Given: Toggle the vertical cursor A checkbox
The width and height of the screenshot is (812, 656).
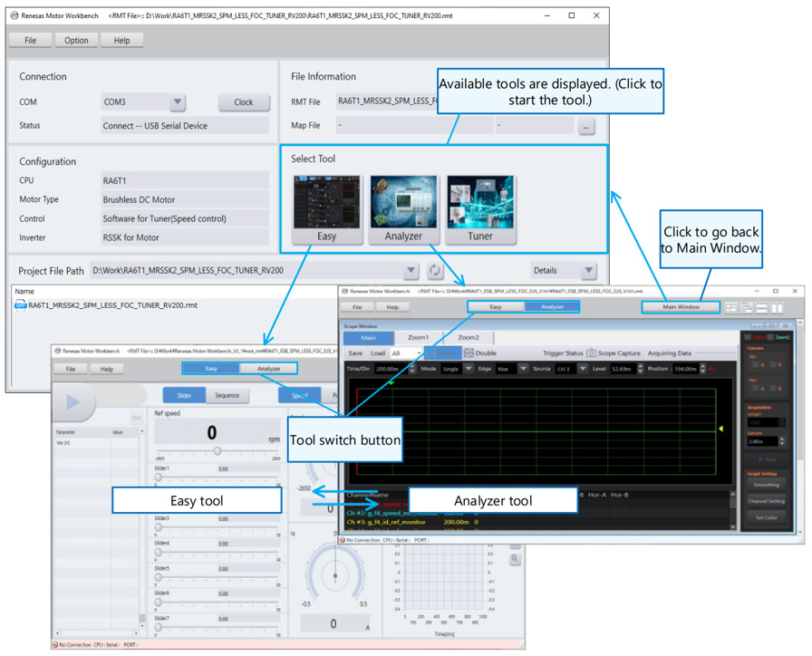Looking at the screenshot, I should pyautogui.click(x=756, y=365).
